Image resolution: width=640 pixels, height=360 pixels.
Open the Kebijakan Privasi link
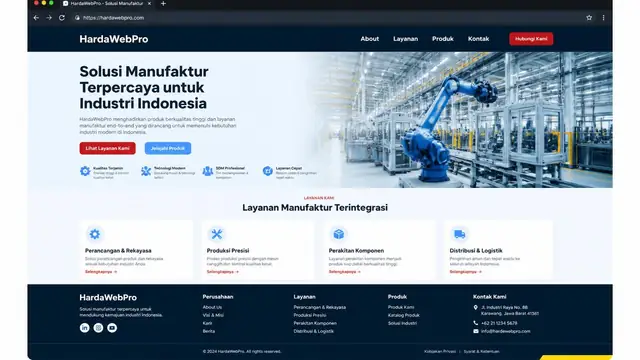[440, 351]
